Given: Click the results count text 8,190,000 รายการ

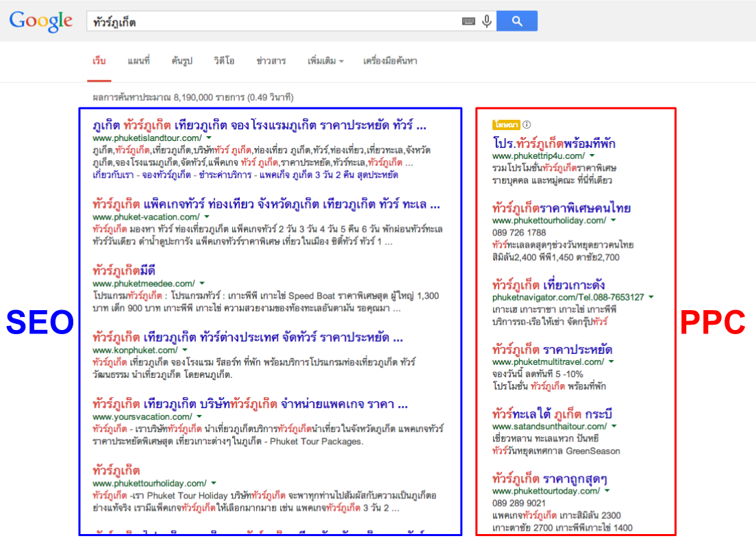Looking at the screenshot, I should [x=210, y=97].
